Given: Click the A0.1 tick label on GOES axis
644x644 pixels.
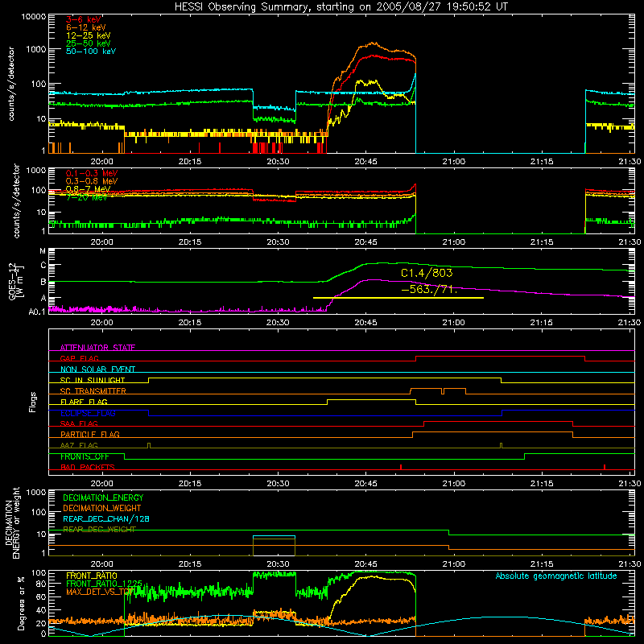Looking at the screenshot, I should [x=37, y=312].
